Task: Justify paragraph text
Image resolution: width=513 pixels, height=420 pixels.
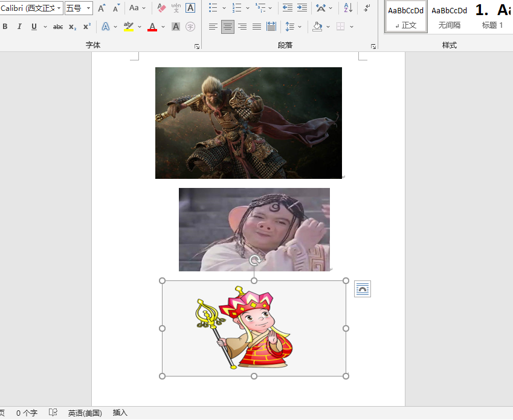Action: (x=257, y=27)
